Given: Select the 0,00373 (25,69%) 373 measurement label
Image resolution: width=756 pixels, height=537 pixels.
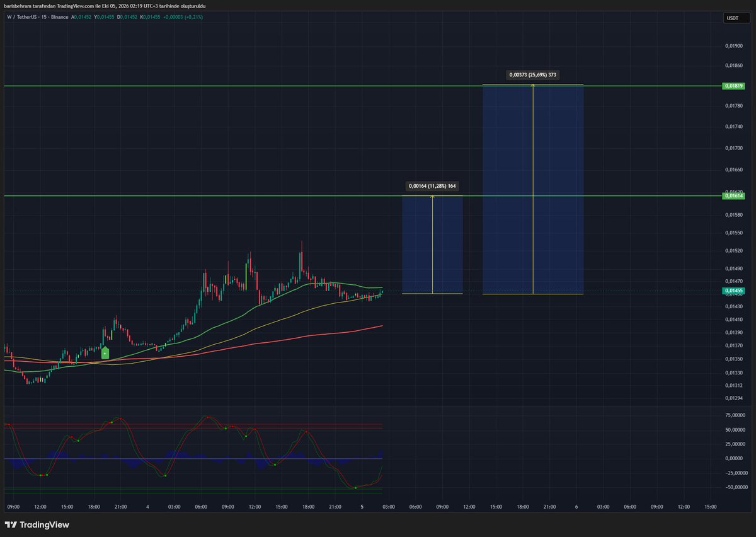Looking at the screenshot, I should pos(533,75).
